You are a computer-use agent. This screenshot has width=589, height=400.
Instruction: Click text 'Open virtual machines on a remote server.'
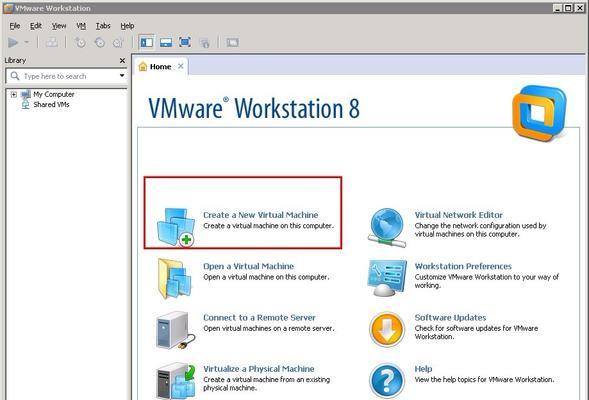coord(268,328)
